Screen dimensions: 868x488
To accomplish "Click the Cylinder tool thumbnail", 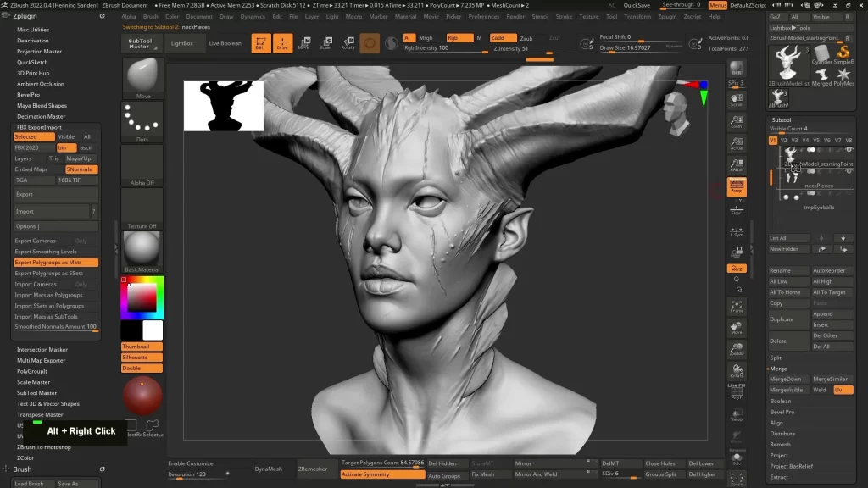I will point(822,55).
